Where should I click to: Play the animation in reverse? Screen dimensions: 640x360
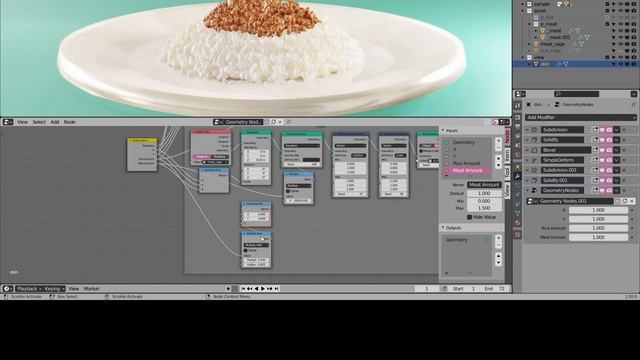[x=256, y=289]
